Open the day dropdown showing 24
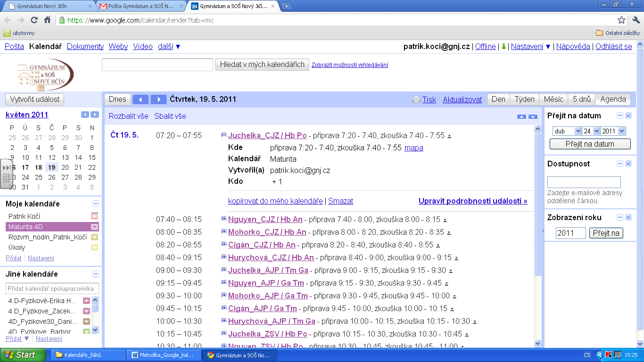Viewport: 644px width, 362px height. [x=592, y=131]
